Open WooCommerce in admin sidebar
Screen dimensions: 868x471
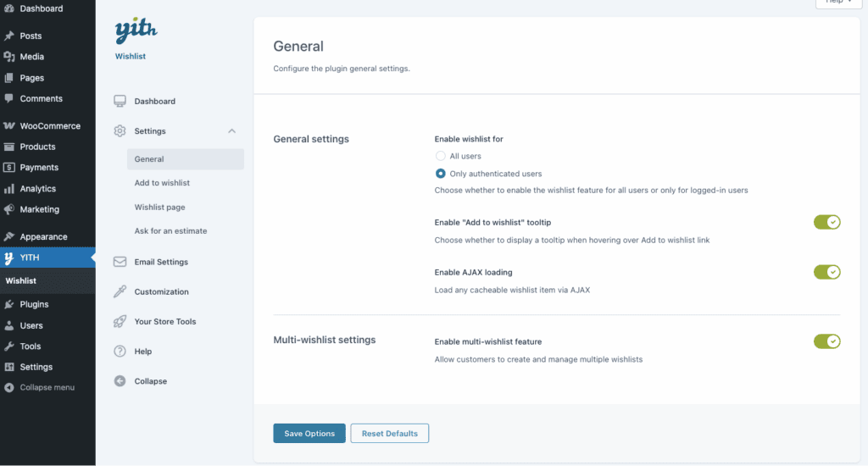(50, 126)
